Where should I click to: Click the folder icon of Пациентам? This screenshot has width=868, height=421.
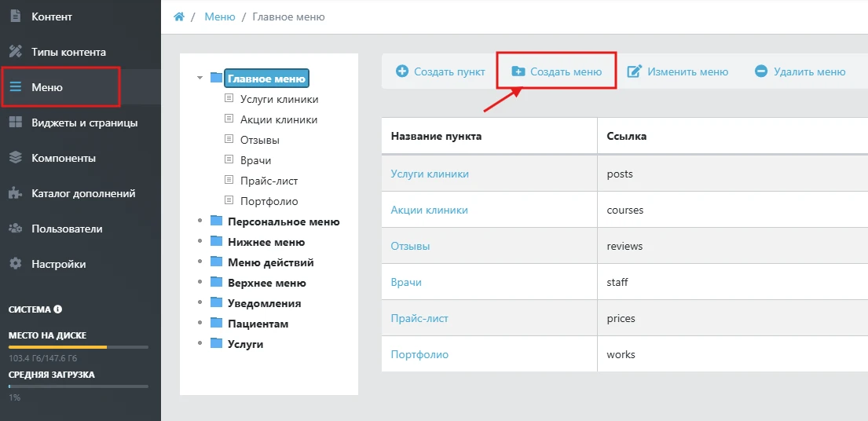[x=217, y=324]
